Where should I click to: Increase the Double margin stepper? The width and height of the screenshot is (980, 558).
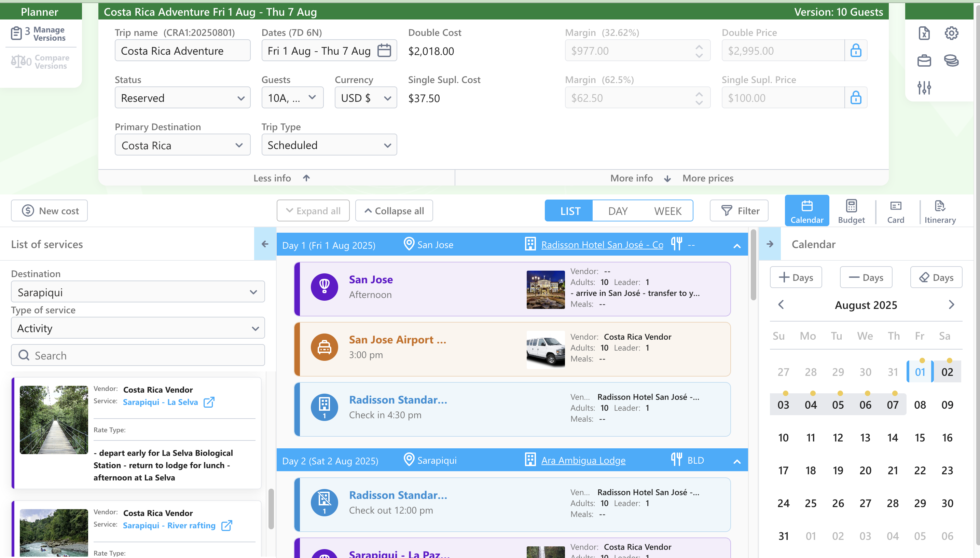[699, 47]
